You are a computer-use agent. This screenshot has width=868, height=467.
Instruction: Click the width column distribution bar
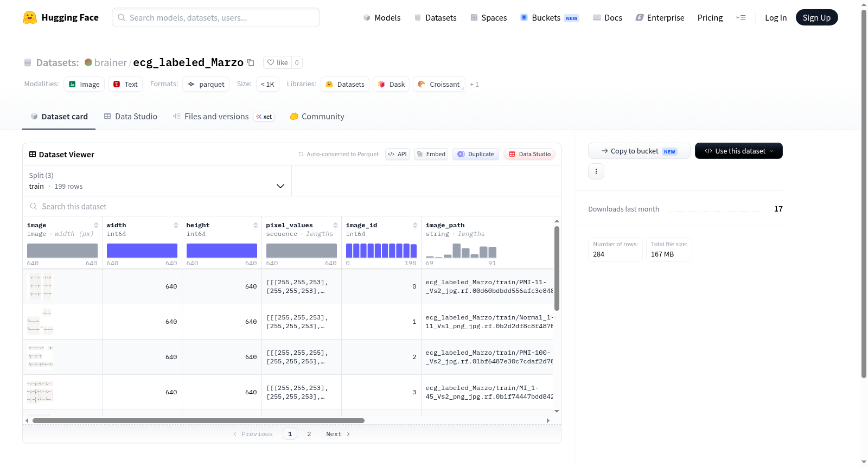[142, 251]
